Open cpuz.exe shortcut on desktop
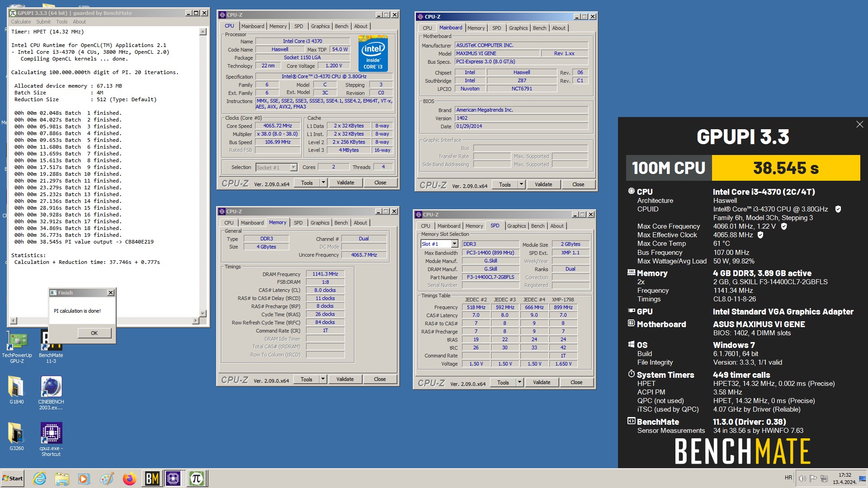 pos(51,440)
